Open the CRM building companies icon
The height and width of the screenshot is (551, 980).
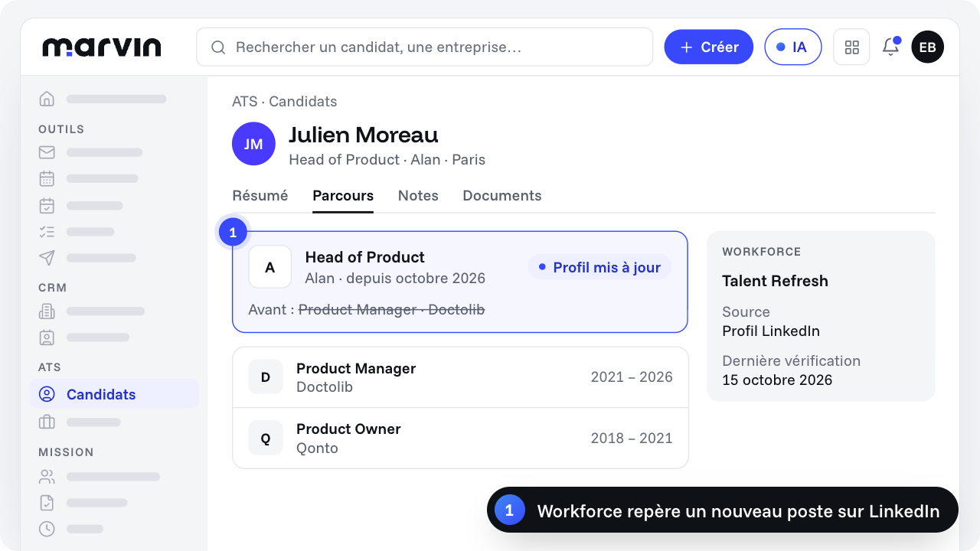coord(47,311)
